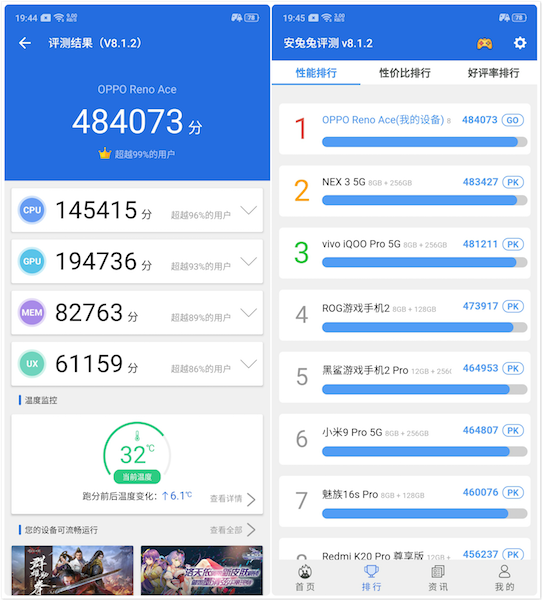The image size is (542, 600).
Task: Tap PK button next to NEX 3 5G
Action: pyautogui.click(x=513, y=182)
